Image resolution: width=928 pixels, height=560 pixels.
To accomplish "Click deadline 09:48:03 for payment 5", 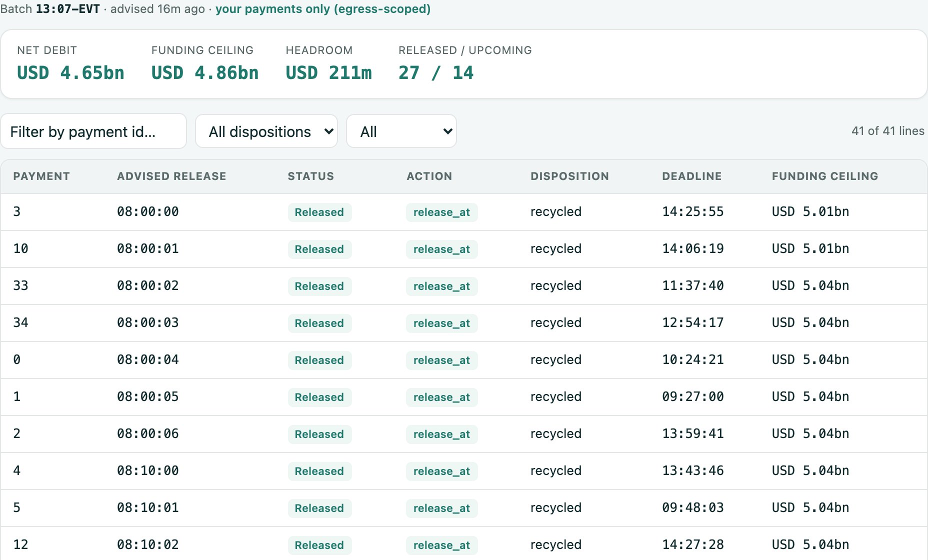I will (x=692, y=507).
